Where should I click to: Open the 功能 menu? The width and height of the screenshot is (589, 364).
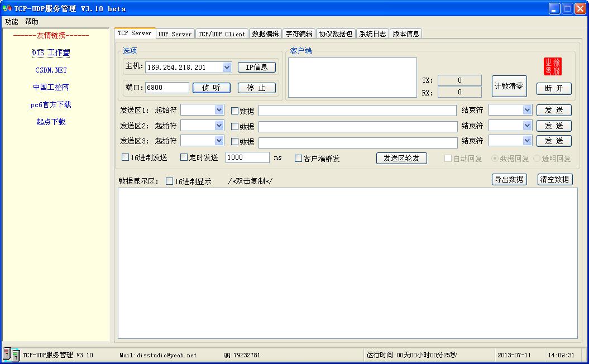click(11, 21)
